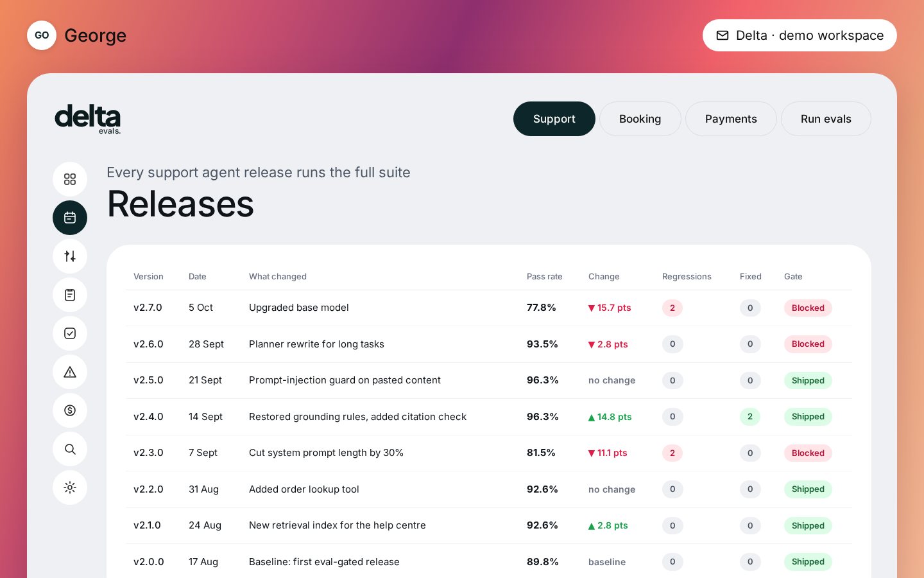Click the Gate column header
Viewport: 924px width, 578px height.
pyautogui.click(x=793, y=277)
